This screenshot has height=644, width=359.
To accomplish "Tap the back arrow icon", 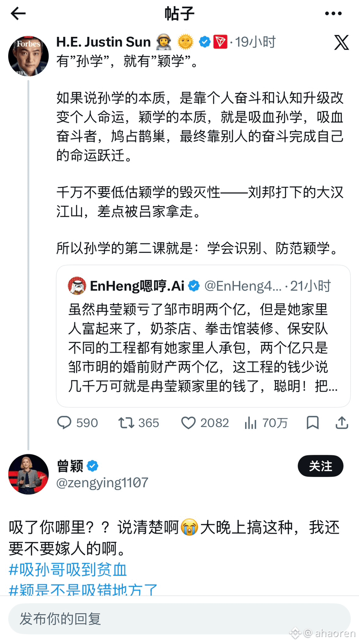I will tap(18, 14).
